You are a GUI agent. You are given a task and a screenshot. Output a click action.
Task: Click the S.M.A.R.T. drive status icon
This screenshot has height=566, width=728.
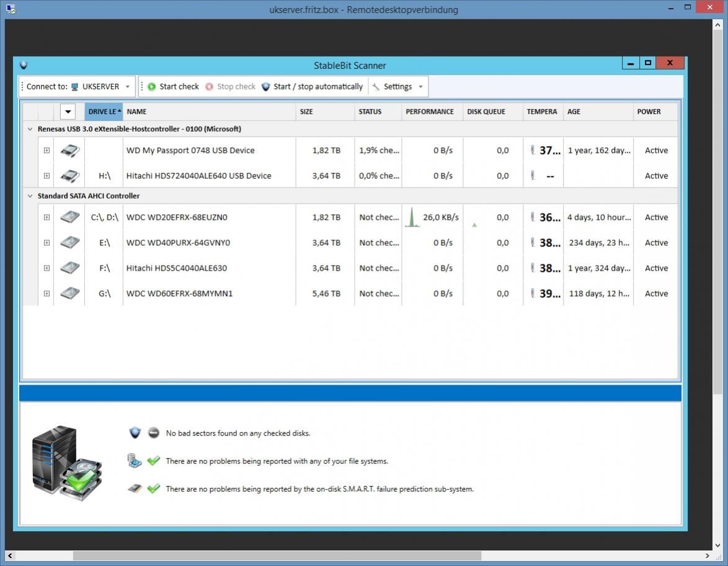click(135, 488)
